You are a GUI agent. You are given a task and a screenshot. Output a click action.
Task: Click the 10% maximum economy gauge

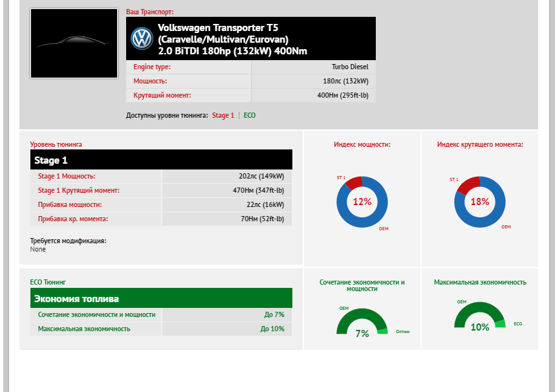click(480, 316)
